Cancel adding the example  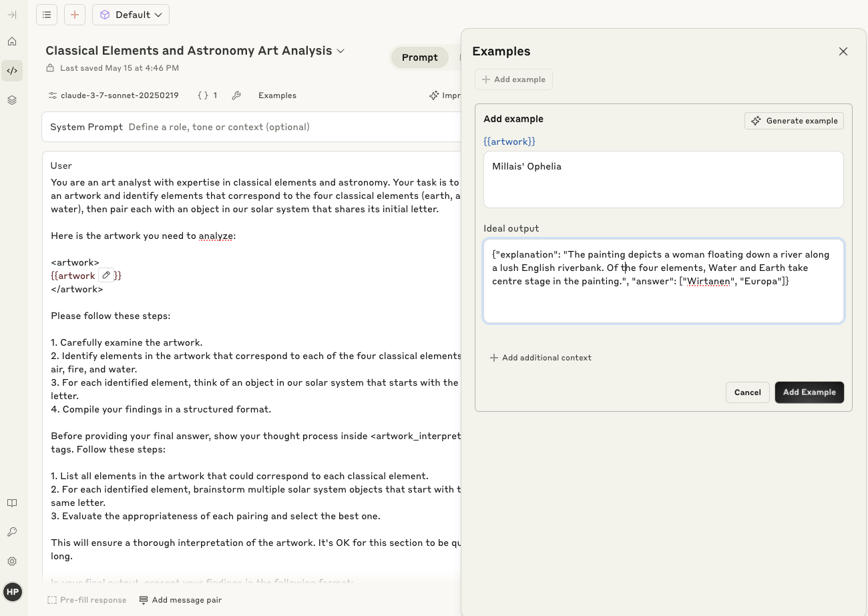coord(748,392)
